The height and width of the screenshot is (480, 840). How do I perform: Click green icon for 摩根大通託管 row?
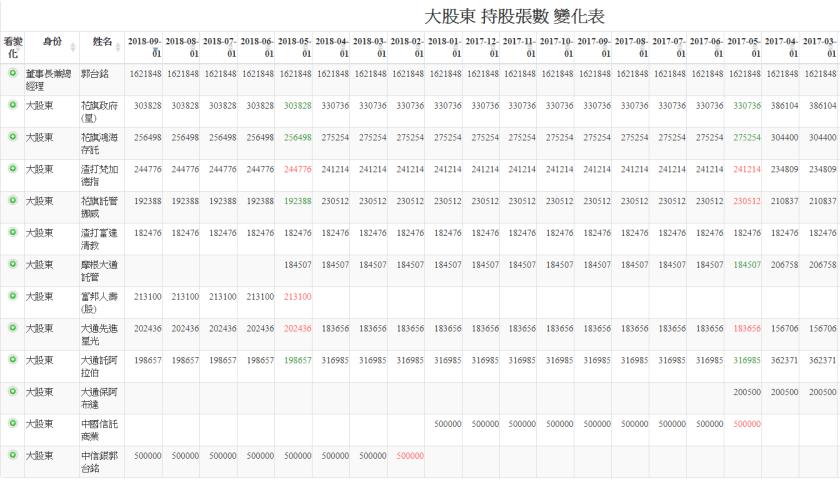pos(12,264)
